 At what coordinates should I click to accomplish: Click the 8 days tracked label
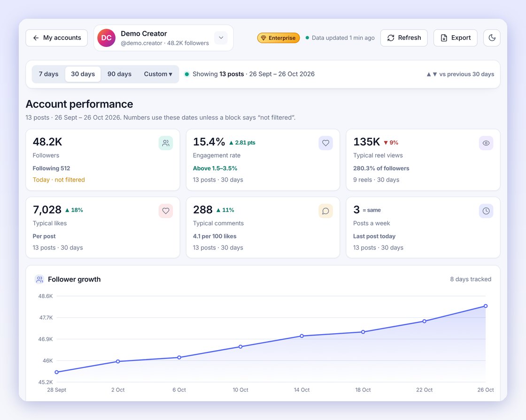pyautogui.click(x=471, y=279)
